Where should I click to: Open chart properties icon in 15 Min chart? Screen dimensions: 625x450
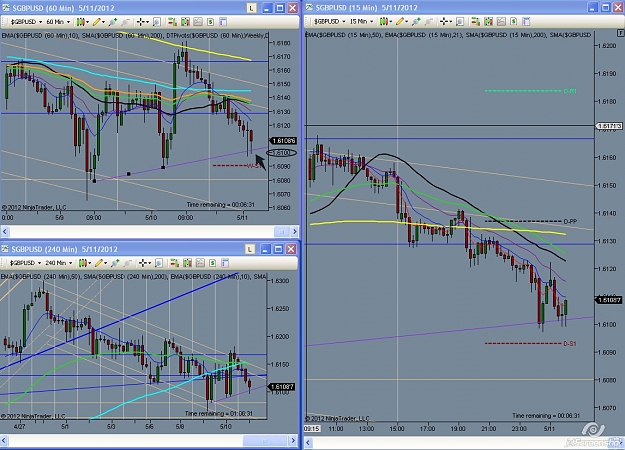pos(526,21)
